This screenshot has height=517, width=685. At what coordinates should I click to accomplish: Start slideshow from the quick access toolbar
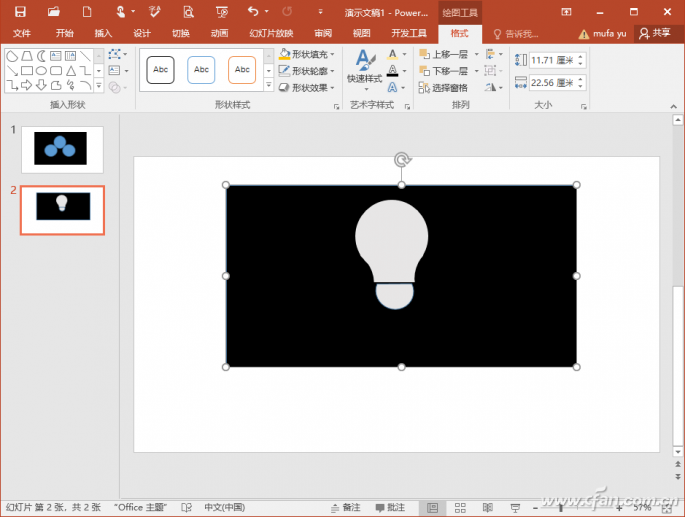pos(222,12)
